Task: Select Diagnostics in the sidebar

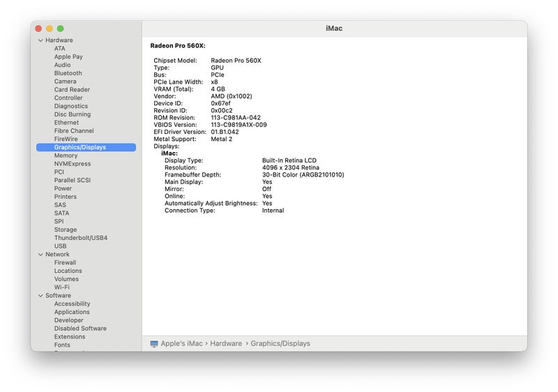Action: 71,106
